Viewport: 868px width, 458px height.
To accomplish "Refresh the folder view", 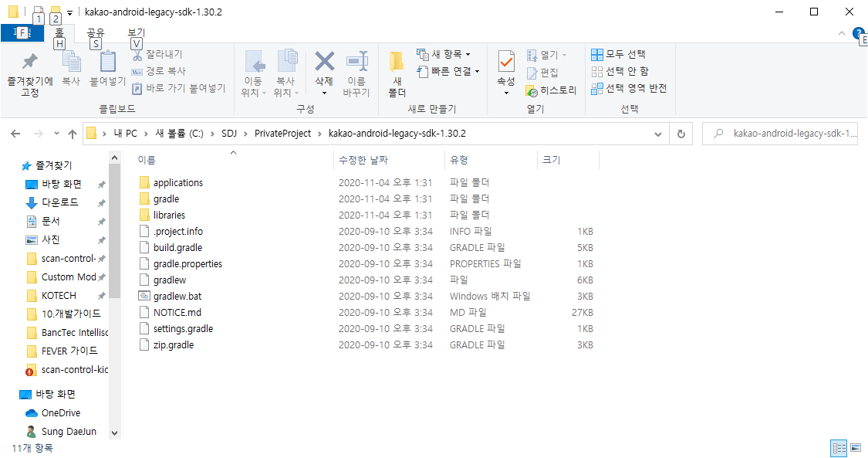I will [681, 134].
